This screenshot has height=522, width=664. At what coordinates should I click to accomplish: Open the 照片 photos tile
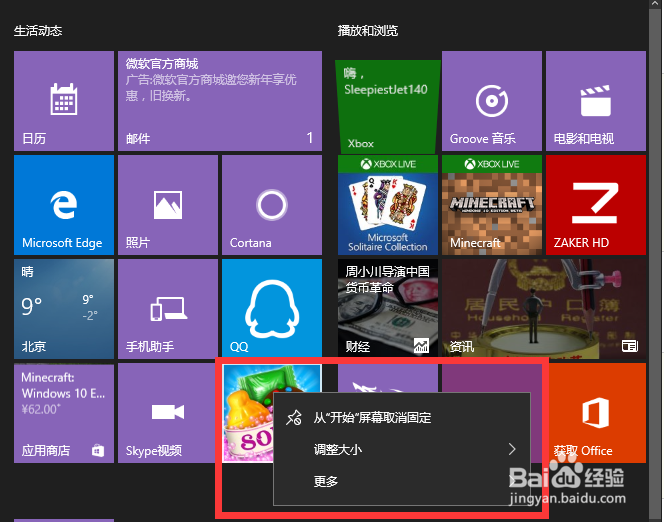click(x=168, y=205)
